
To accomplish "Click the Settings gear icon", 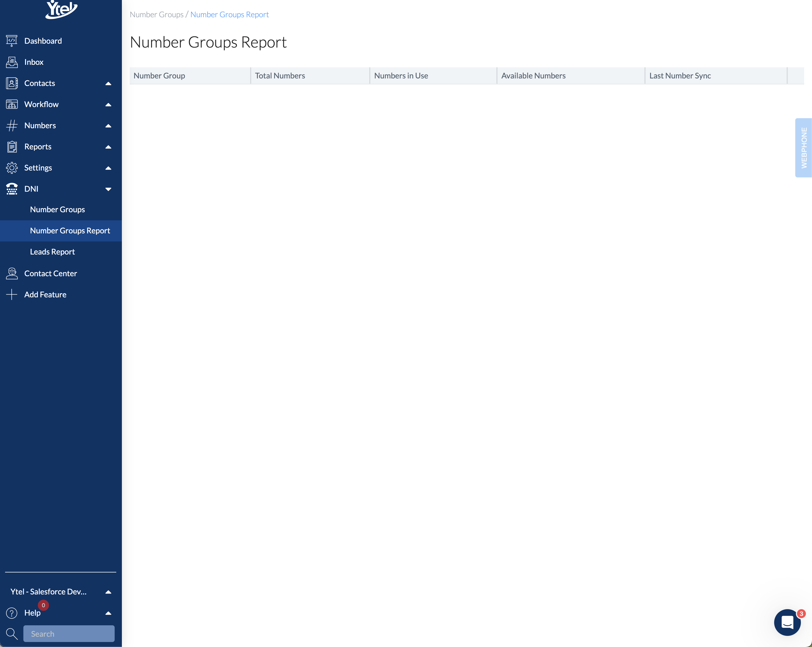I will (x=12, y=167).
